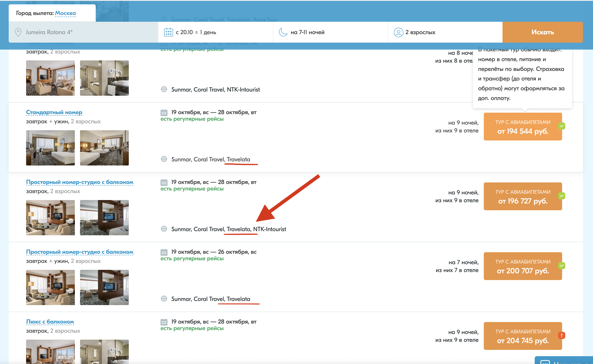Viewport: 593px width, 364px height.
Task: Open first photo of 200 707 руб. studio room
Action: [50, 287]
